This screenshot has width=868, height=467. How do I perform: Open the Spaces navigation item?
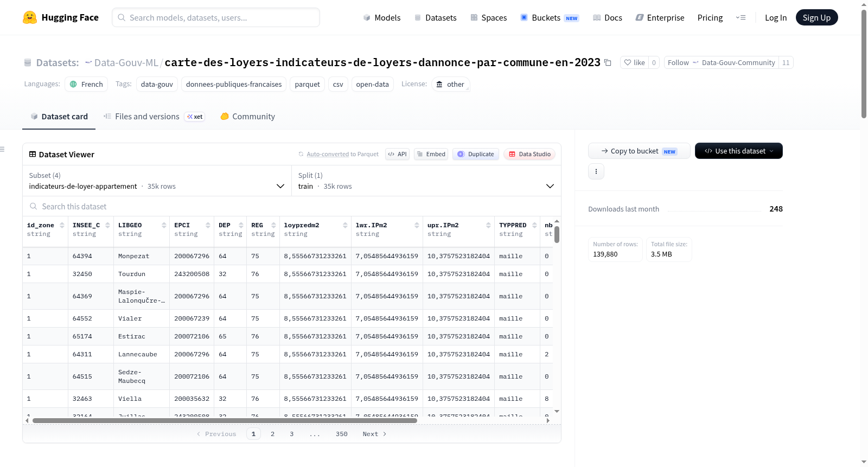click(x=488, y=18)
